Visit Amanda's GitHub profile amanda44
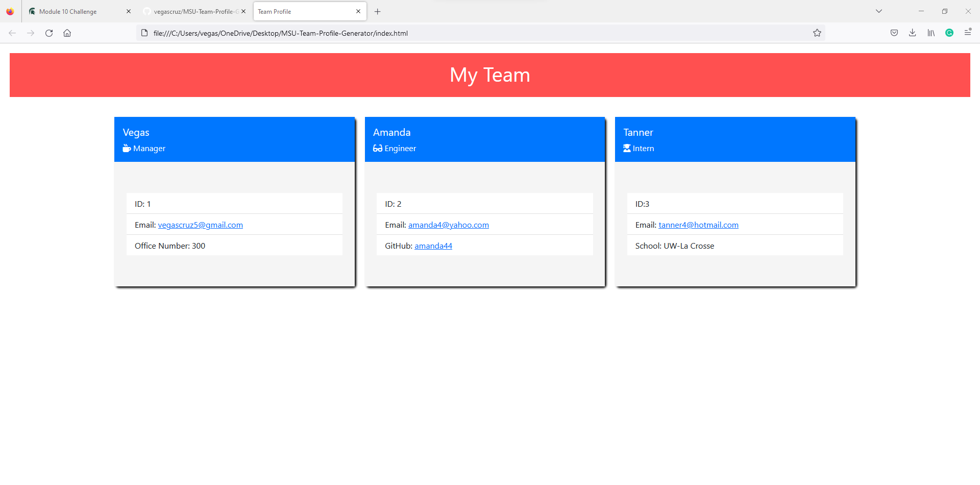 [x=433, y=246]
